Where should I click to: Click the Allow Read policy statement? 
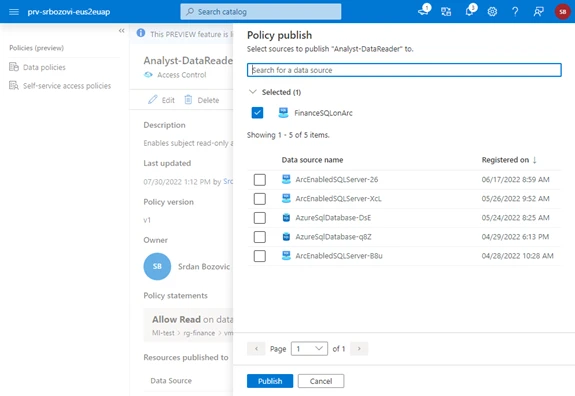coord(188,325)
